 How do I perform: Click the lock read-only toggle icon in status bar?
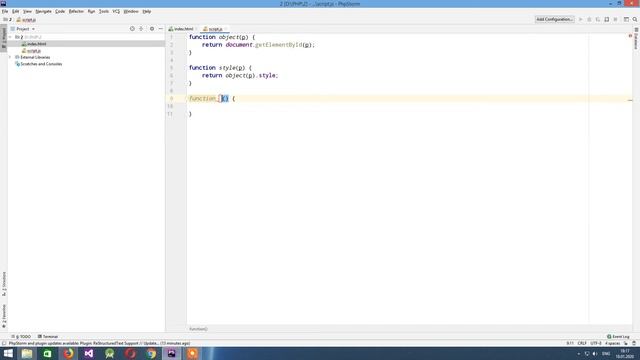click(626, 343)
